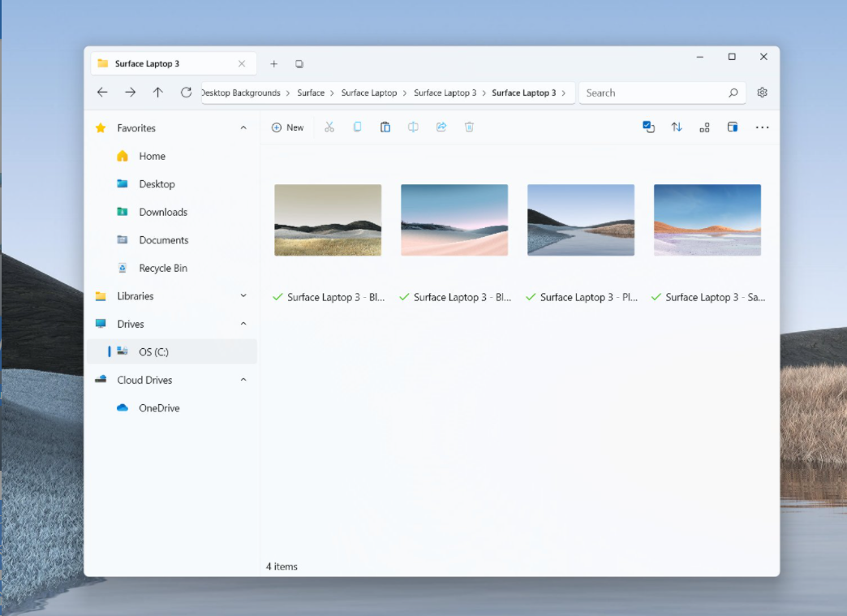Go forward with the right arrow
Screen dimensions: 847x616
pyautogui.click(x=130, y=93)
